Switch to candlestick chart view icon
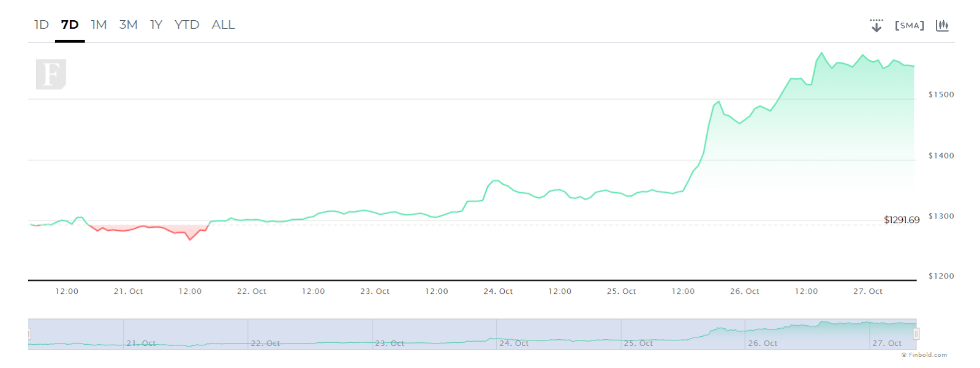This screenshot has width=980, height=368. tap(942, 25)
